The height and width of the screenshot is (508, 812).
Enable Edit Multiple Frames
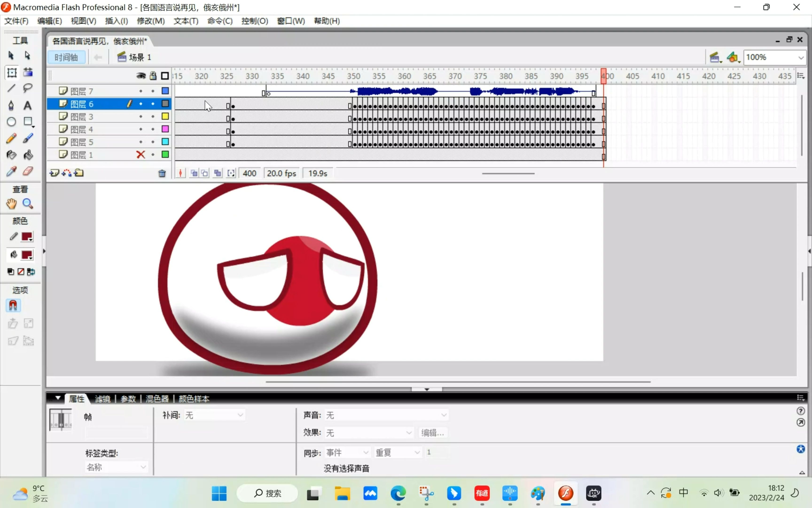pos(218,173)
